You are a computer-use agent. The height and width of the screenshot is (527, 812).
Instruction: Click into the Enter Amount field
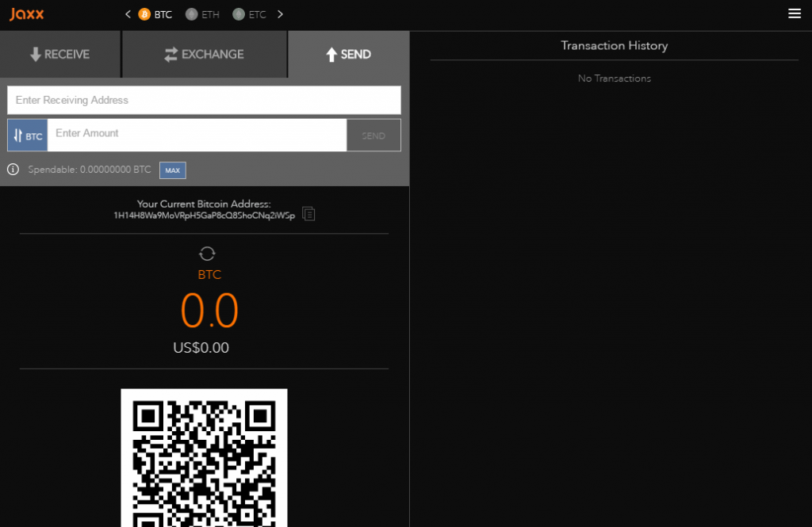(x=197, y=135)
